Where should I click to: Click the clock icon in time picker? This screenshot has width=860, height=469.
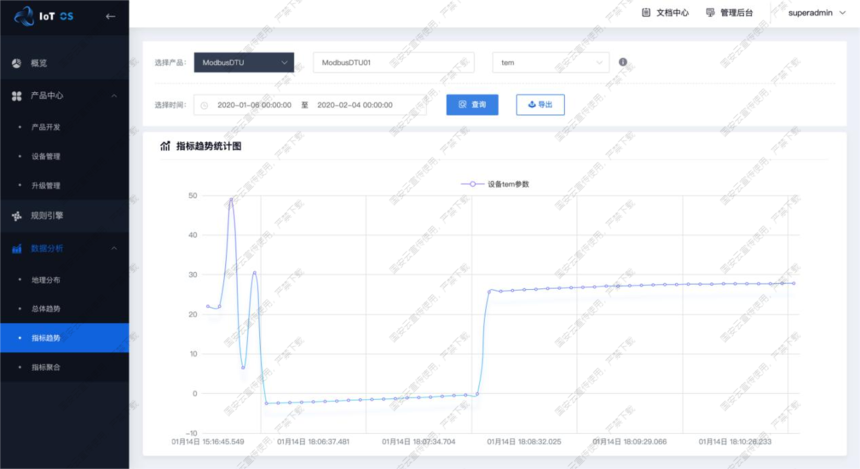point(204,105)
